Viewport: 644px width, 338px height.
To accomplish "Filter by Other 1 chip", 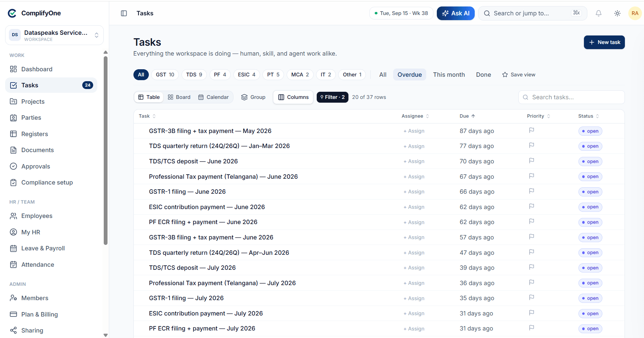I will click(x=352, y=75).
